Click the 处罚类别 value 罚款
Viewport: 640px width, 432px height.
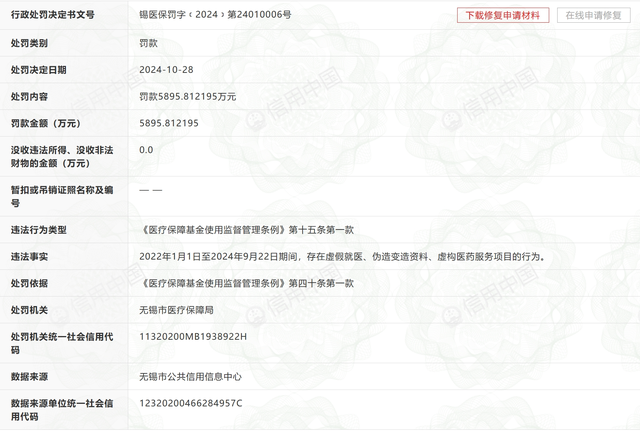pos(148,43)
